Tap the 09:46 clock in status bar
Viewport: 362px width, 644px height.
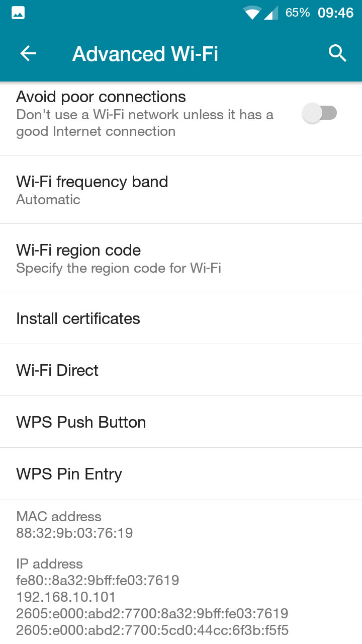(335, 13)
